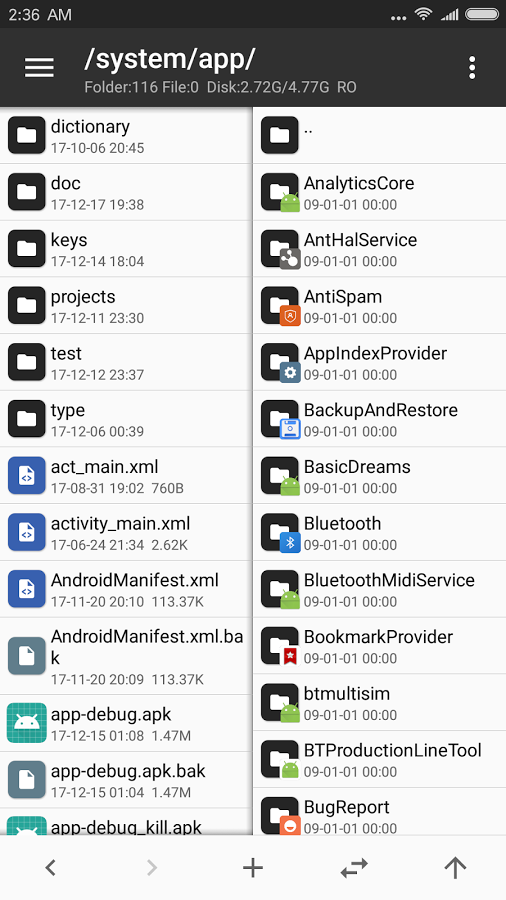Swap panes with the exchange arrows icon
This screenshot has width=506, height=900.
(x=354, y=868)
